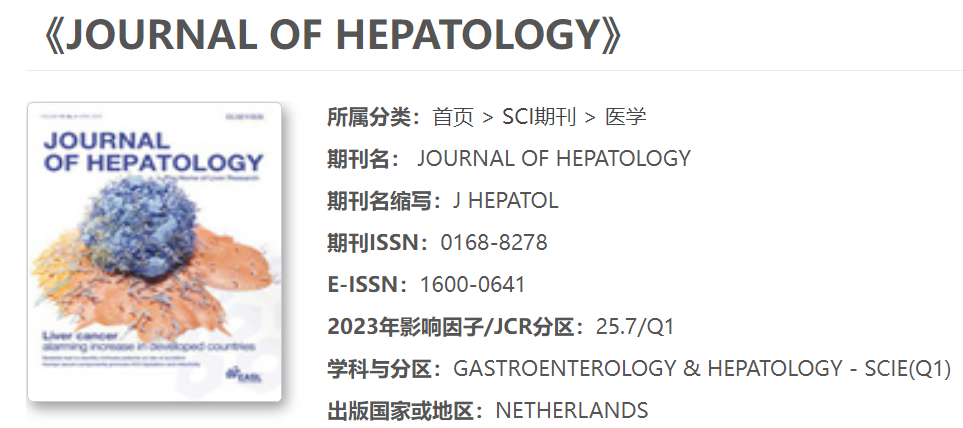Click the 期刊名缩写 label
Image resolution: width=963 pixels, height=428 pixels.
[x=384, y=200]
